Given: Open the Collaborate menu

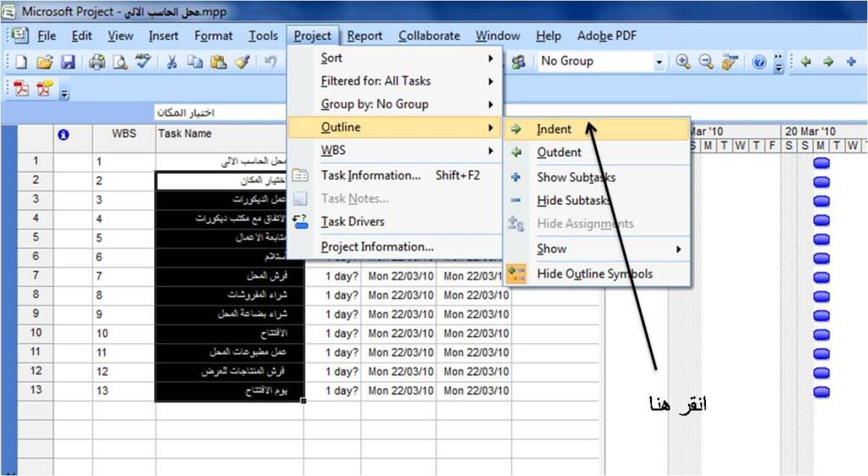Looking at the screenshot, I should click(x=429, y=36).
